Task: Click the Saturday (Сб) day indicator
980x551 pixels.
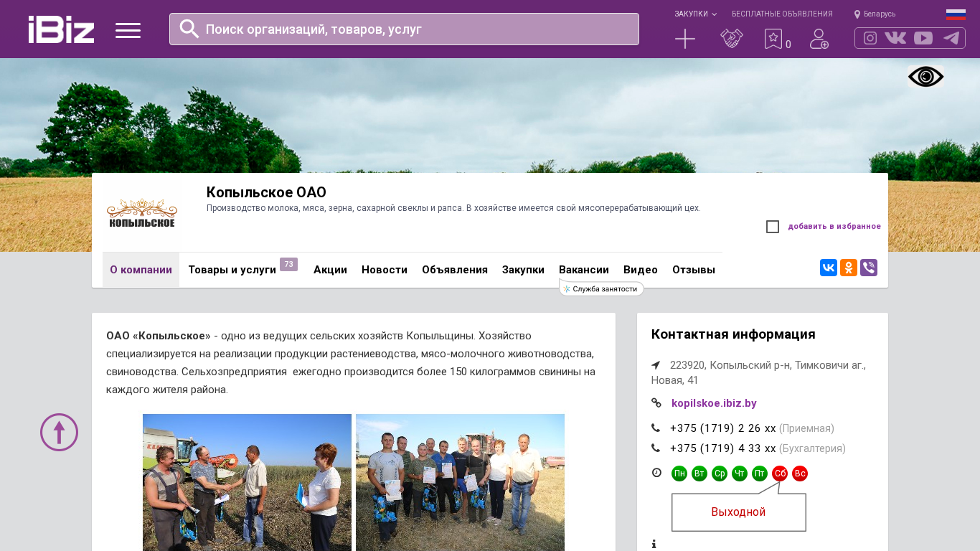Action: click(x=780, y=474)
